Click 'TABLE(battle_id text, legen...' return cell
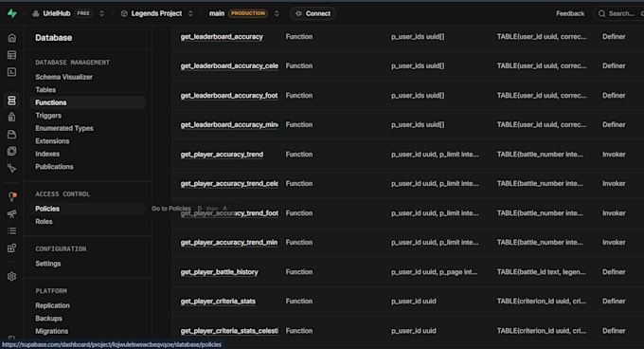 [542, 272]
